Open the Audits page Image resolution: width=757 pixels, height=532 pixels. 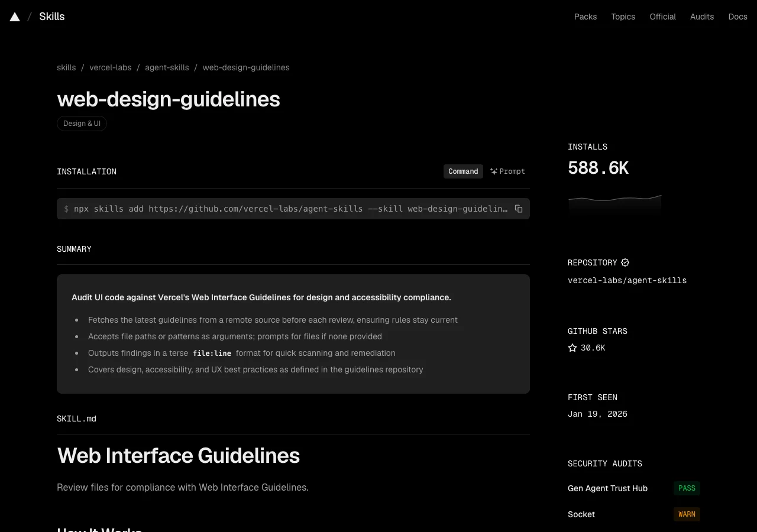pyautogui.click(x=702, y=17)
